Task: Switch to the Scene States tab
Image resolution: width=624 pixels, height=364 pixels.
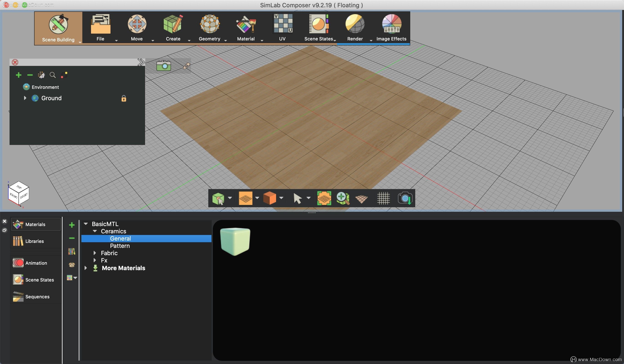Action: (36, 280)
